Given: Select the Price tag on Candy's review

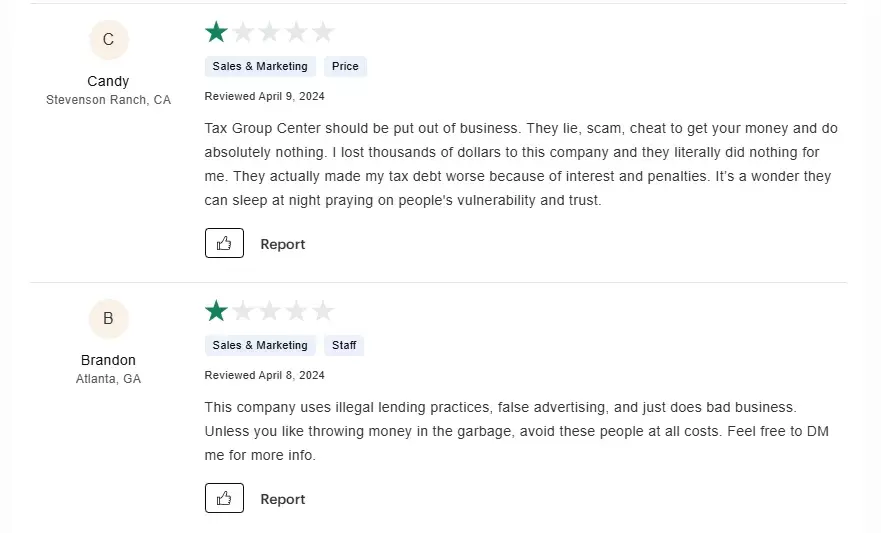Looking at the screenshot, I should point(345,66).
